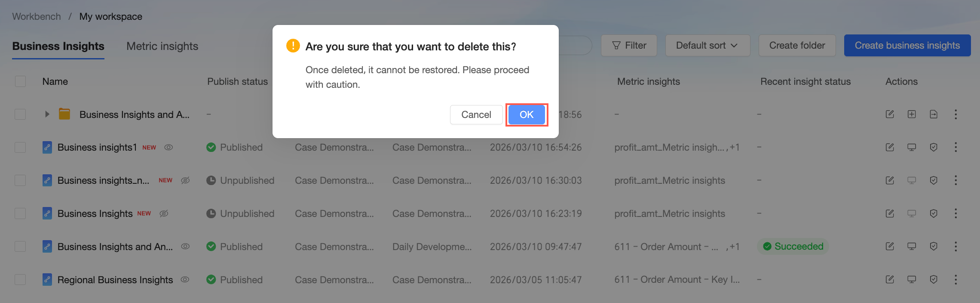Open more actions for Business insights1 row

(x=955, y=147)
